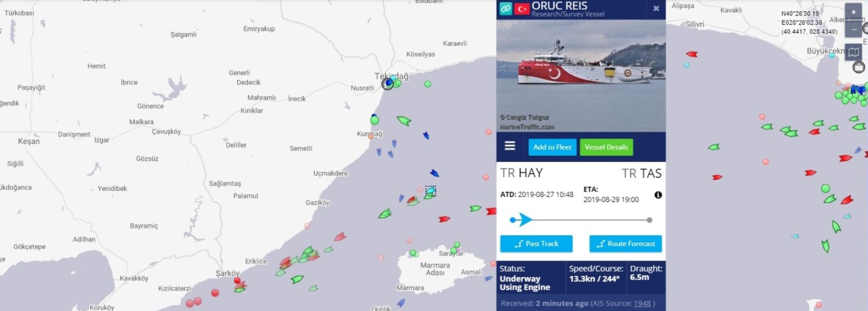Click the ORUC REIS ship photo
This screenshot has height=311, width=868.
(x=581, y=75)
